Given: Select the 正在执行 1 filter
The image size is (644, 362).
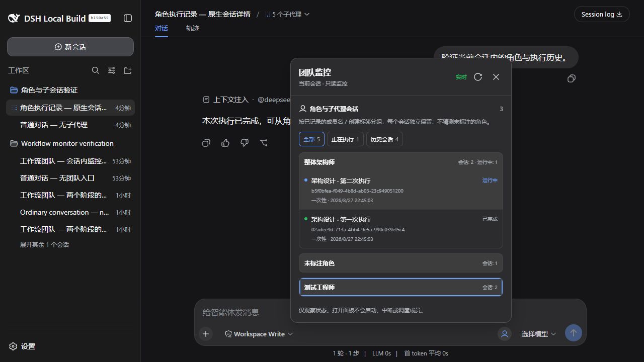Looking at the screenshot, I should 345,139.
